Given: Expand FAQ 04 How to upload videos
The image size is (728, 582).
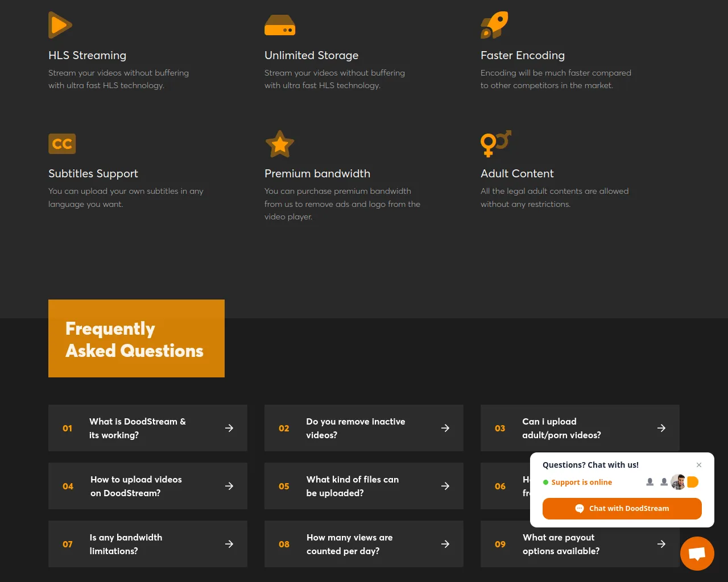Looking at the screenshot, I should click(x=148, y=486).
